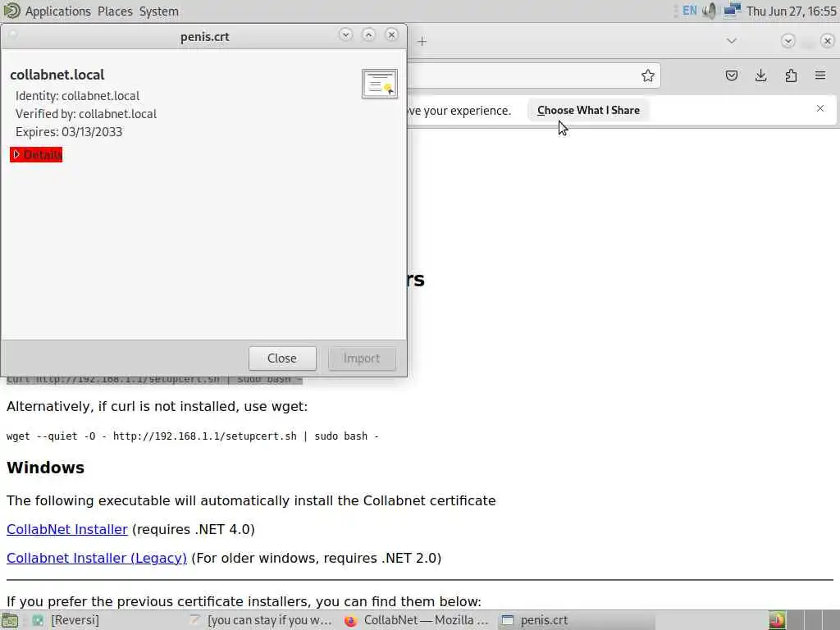
Task: Switch to 'you can stay if you w…' taskbar window
Action: coord(261,620)
